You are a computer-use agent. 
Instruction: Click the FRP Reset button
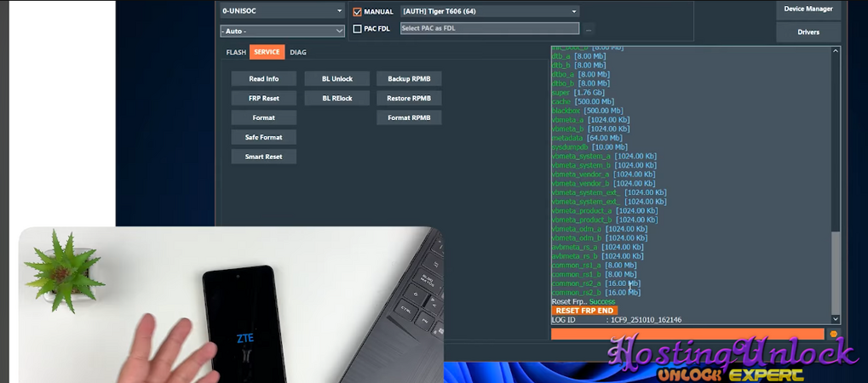(x=264, y=98)
